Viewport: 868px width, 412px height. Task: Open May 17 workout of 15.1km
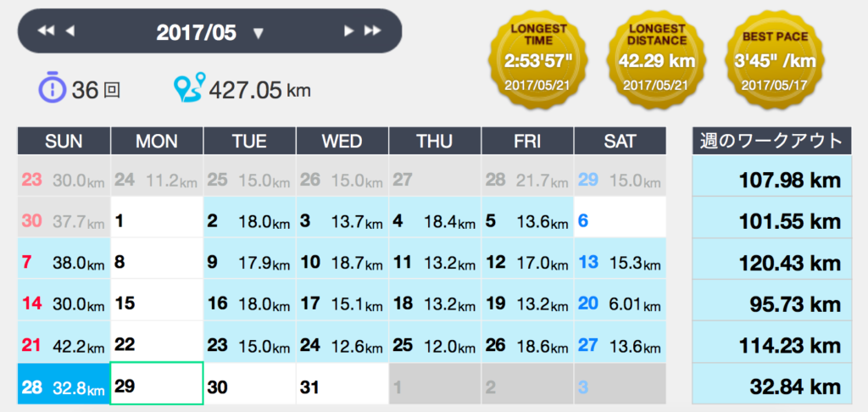pyautogui.click(x=342, y=303)
